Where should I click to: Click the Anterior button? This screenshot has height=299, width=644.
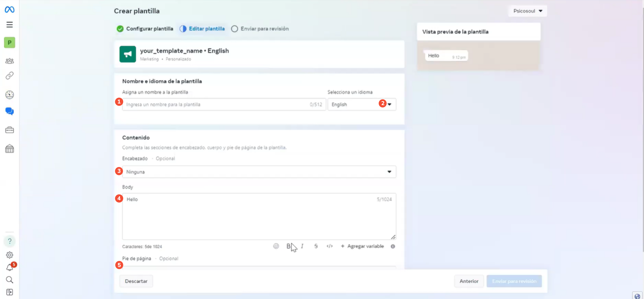tap(469, 281)
